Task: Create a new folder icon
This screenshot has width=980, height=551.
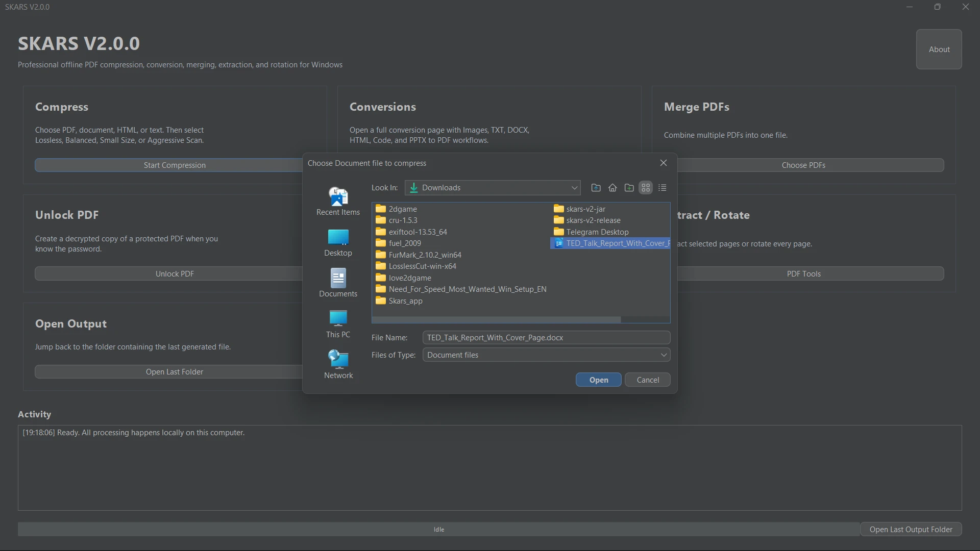Action: tap(629, 188)
